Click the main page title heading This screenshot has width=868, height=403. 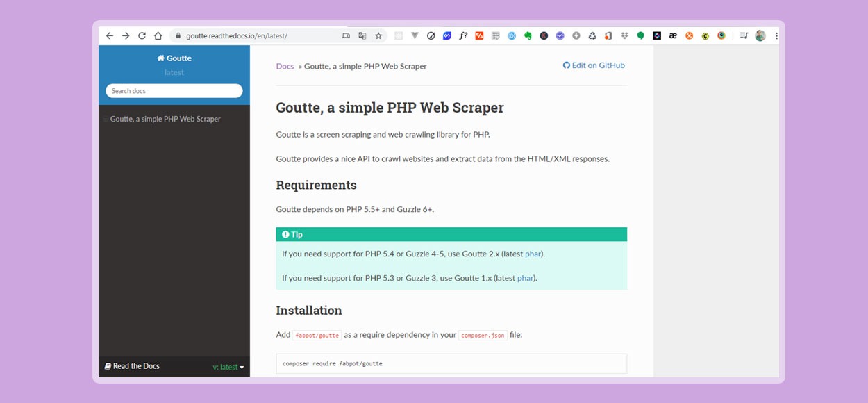coord(390,108)
